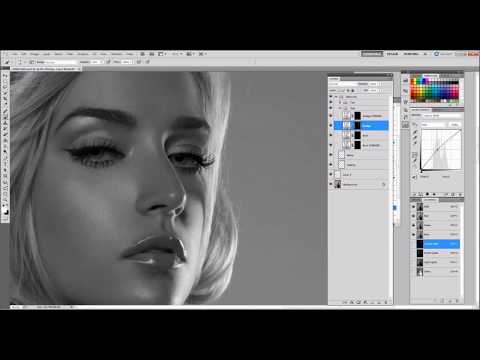Open the Window menu
The height and width of the screenshot is (360, 480).
tap(117, 54)
